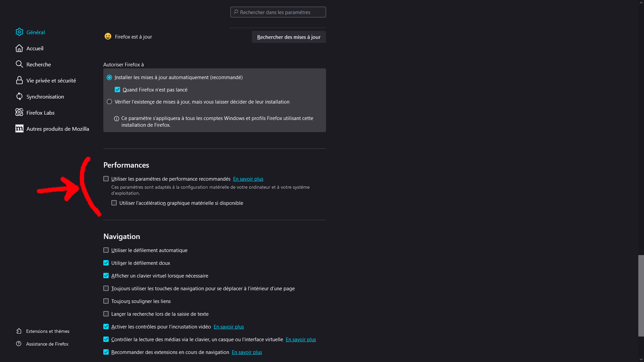Click the Synchronisation sync icon

pos(19,97)
